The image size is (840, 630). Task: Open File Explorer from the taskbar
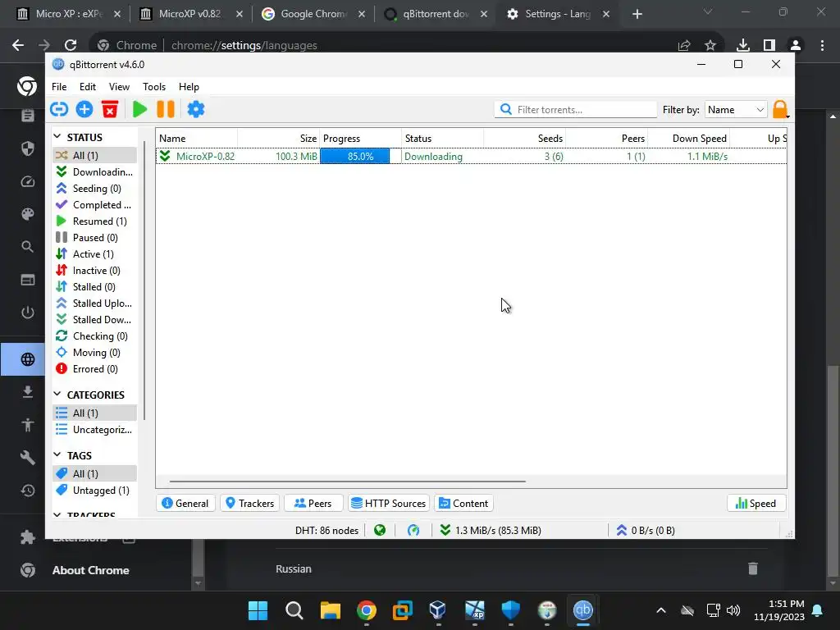coord(331,610)
